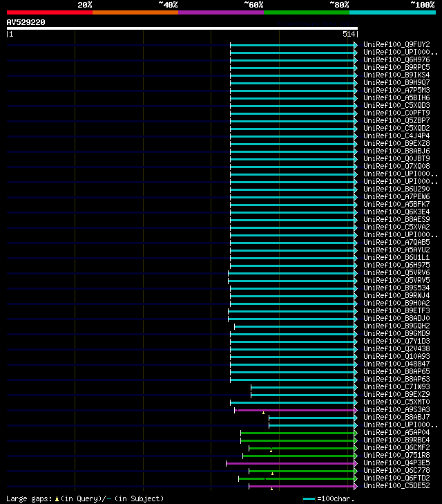Image resolution: width=442 pixels, height=504 pixels.
Task: Select the UniRef100_A7QAB5 label
Action: 396,243
